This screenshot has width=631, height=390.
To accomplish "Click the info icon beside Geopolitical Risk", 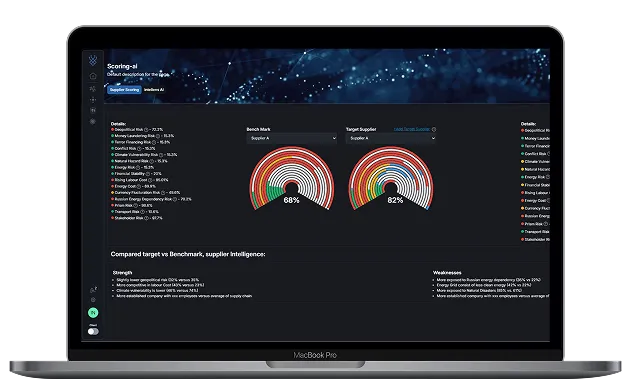I will [x=146, y=130].
